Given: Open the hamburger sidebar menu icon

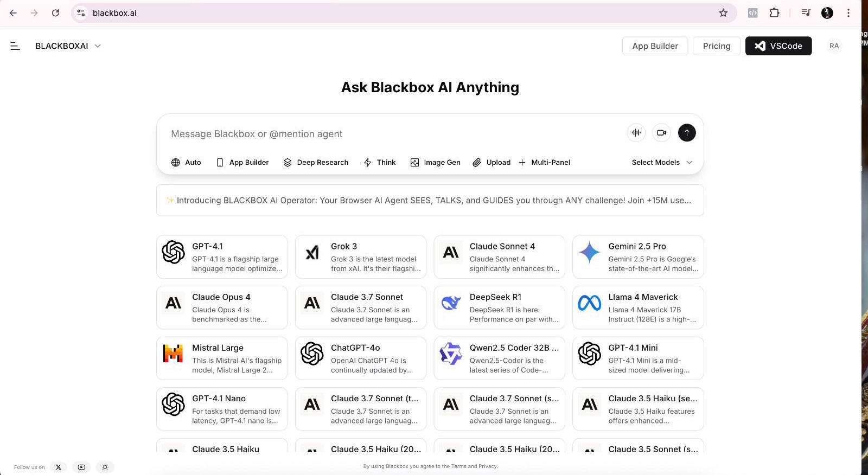Looking at the screenshot, I should tap(15, 46).
